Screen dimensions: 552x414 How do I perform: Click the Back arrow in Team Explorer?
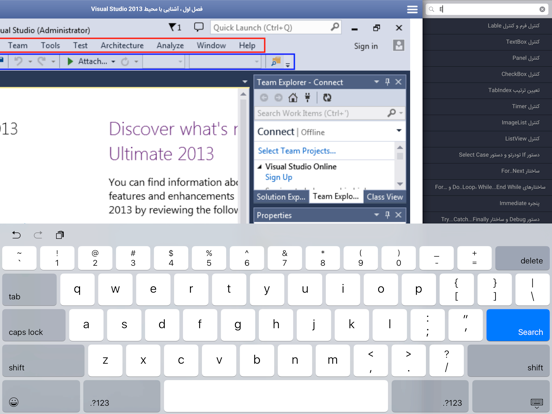tap(264, 98)
